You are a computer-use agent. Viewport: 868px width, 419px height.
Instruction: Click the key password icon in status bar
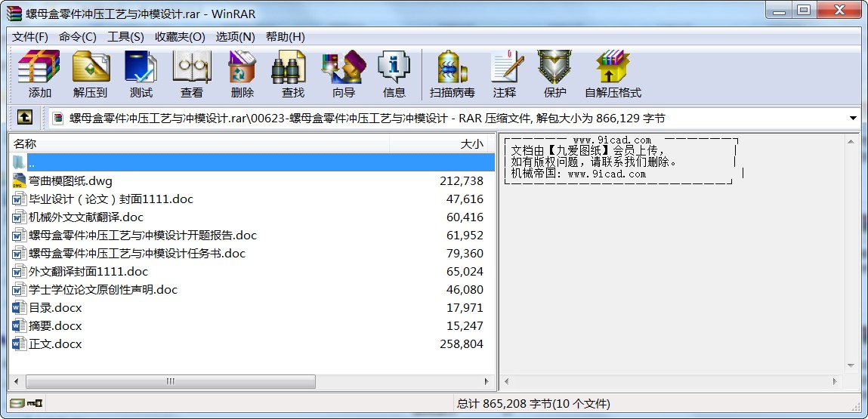35,403
